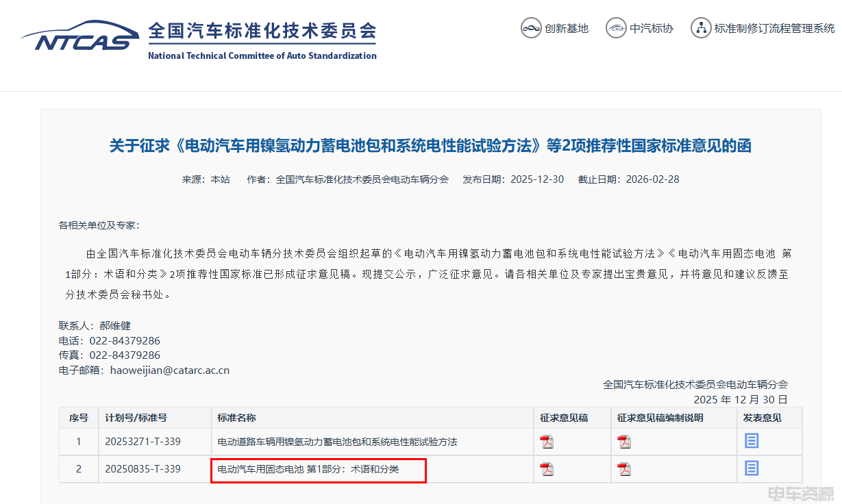Click the 创新基地 circular icon
Screen dimensions: 842x504
click(x=531, y=28)
